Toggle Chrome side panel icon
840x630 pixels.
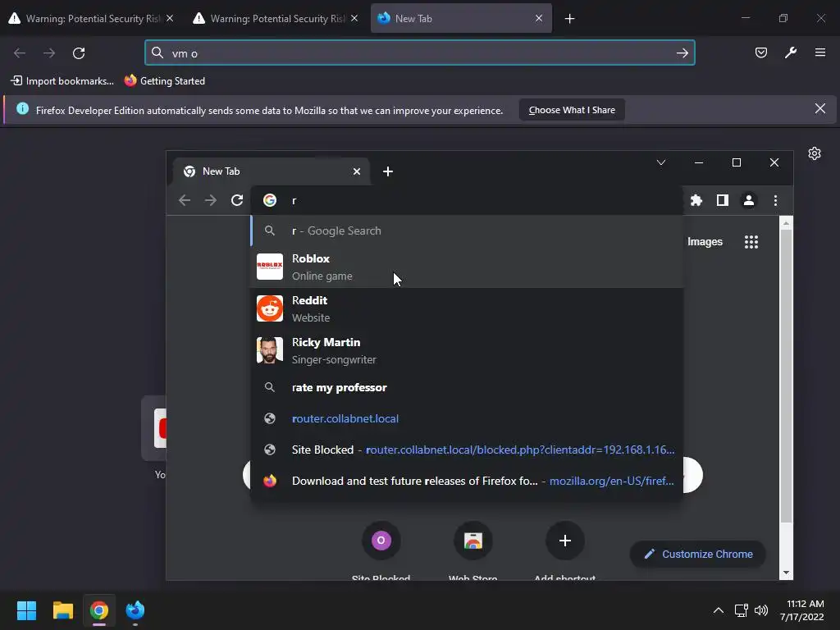(722, 200)
